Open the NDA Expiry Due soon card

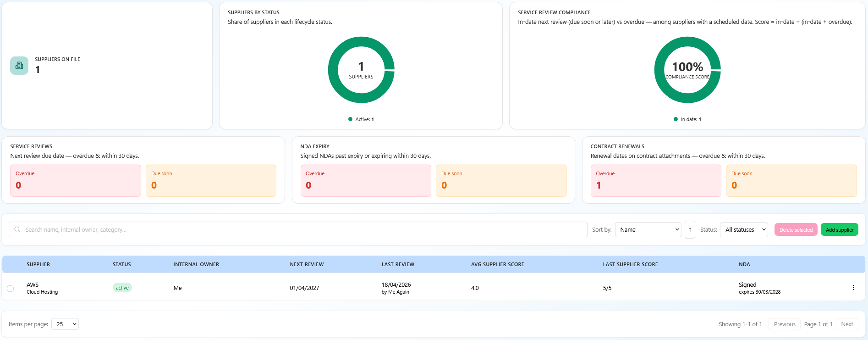501,181
